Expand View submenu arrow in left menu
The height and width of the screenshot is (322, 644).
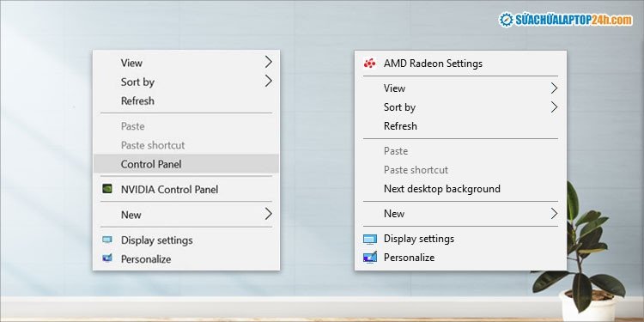coord(268,62)
